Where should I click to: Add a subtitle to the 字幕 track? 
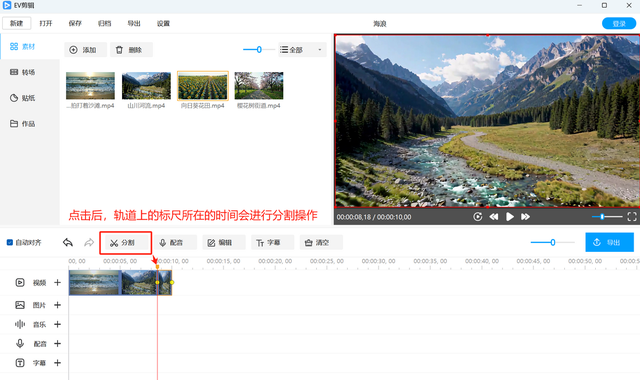click(58, 362)
